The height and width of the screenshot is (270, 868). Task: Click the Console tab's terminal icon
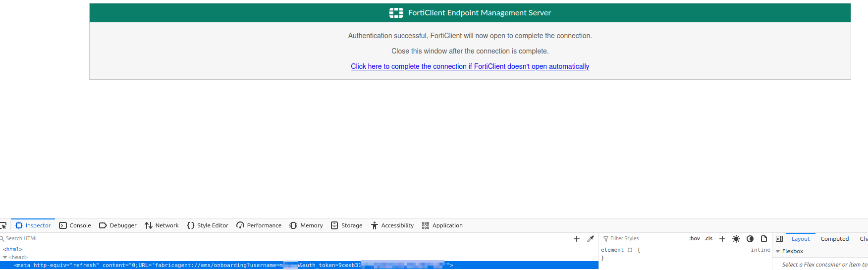pos(63,225)
